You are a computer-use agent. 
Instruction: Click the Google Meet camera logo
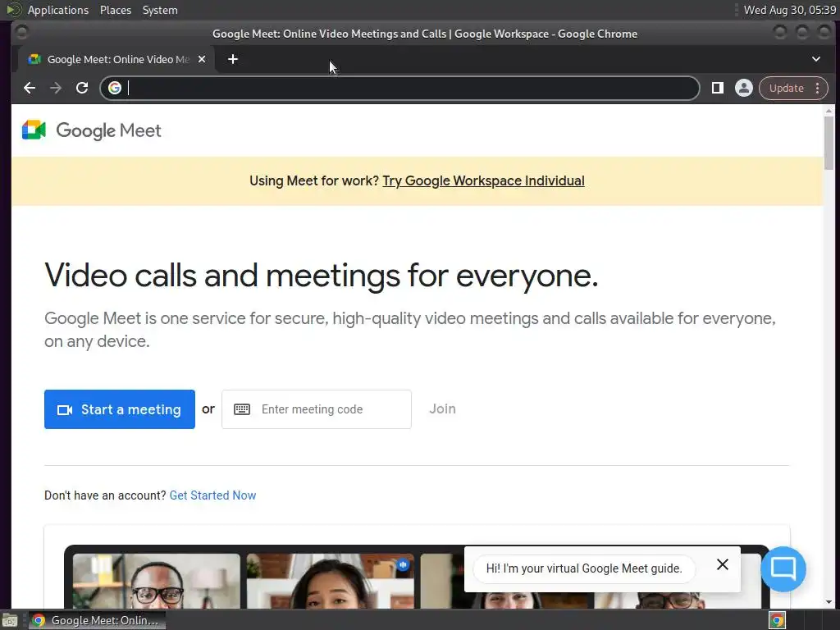pos(34,130)
